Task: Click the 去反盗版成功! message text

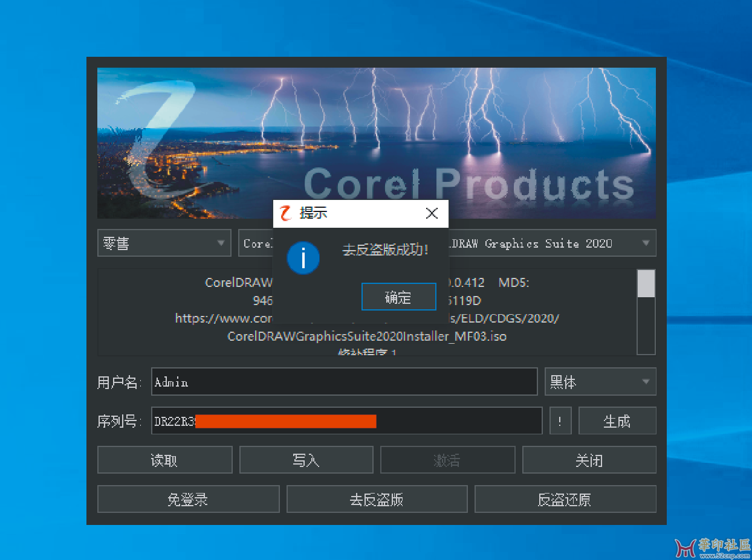Action: tap(386, 250)
